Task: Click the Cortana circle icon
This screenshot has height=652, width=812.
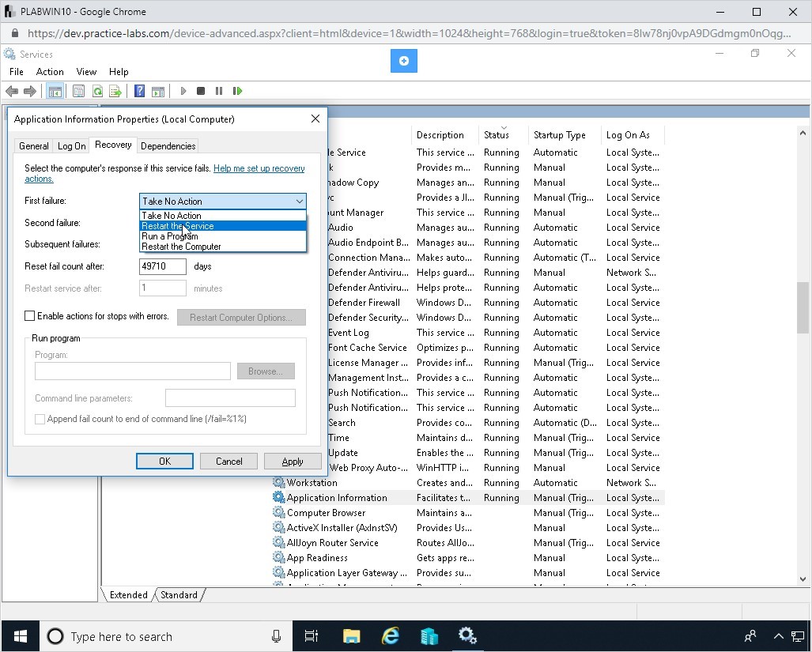Action: coord(55,636)
